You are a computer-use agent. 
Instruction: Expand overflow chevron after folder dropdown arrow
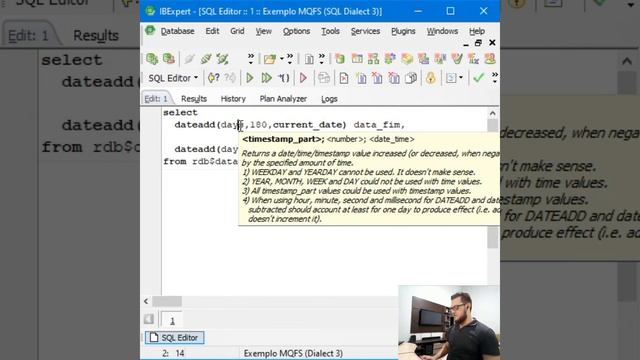(x=290, y=59)
